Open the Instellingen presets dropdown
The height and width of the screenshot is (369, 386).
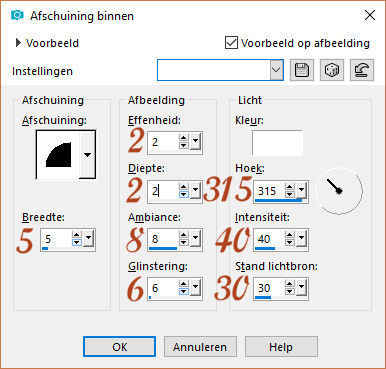tap(276, 70)
